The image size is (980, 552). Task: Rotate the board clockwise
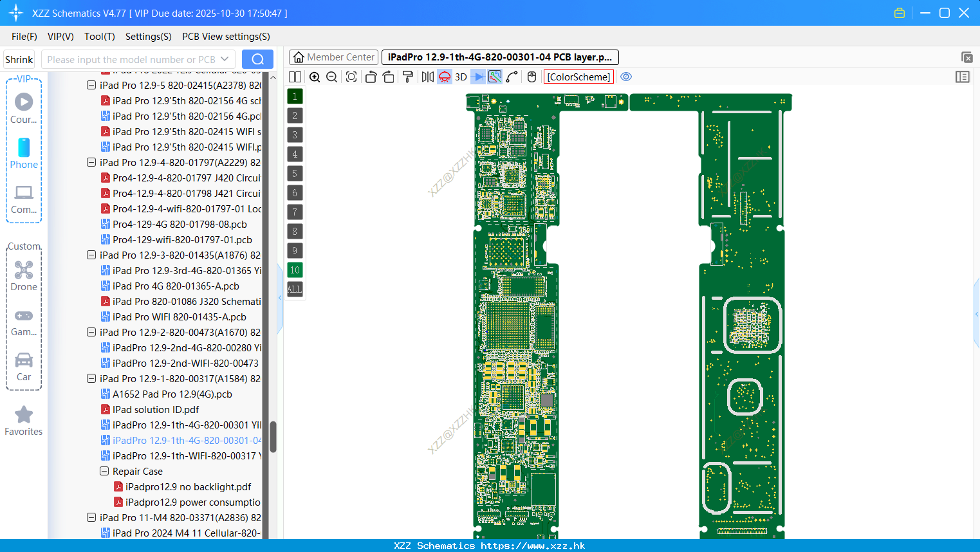coord(388,77)
